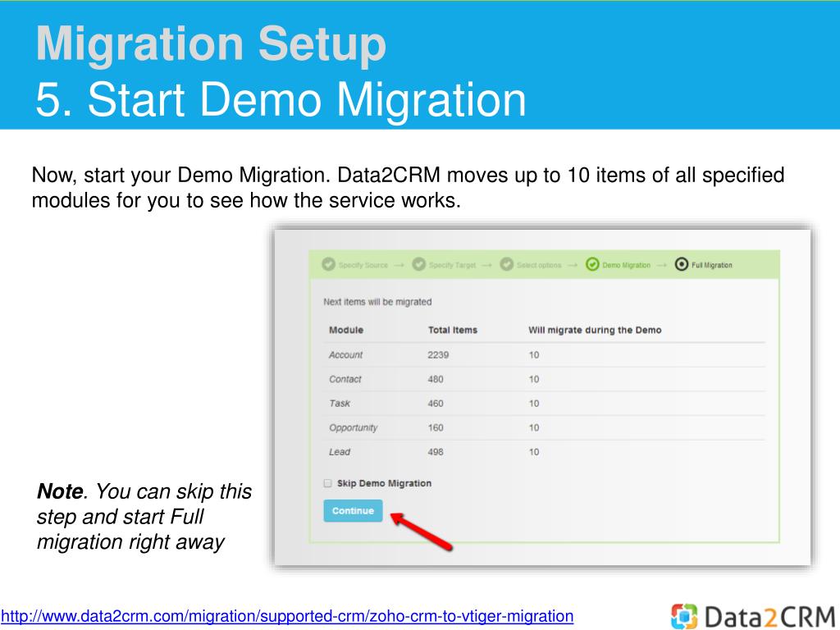Click the demo count 10 in Opportunity row
Screen dimensions: 840x630
(534, 427)
